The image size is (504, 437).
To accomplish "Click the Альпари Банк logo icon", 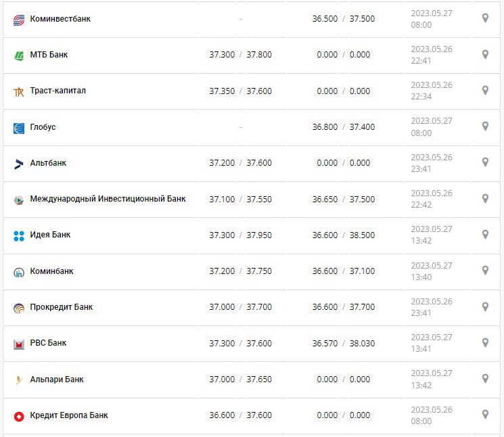I will pos(19,379).
